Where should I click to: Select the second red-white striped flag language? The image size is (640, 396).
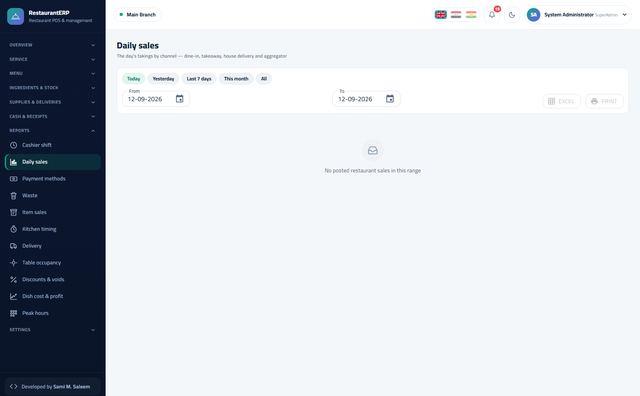tap(456, 15)
